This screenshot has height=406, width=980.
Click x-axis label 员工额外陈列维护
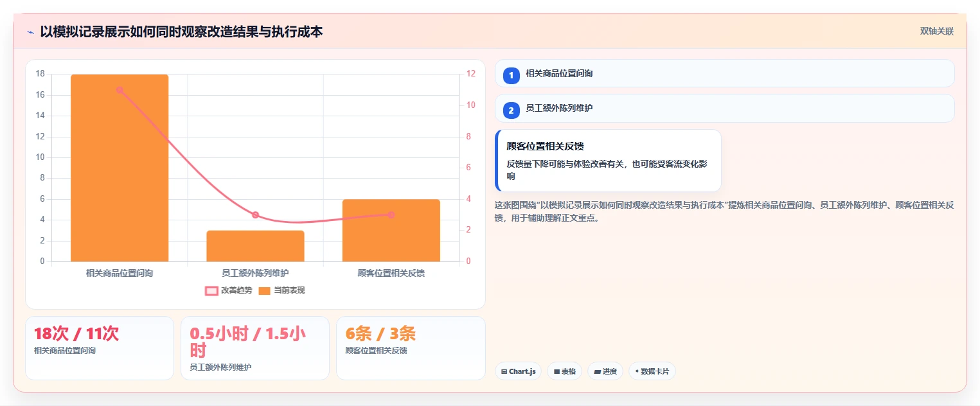point(255,273)
